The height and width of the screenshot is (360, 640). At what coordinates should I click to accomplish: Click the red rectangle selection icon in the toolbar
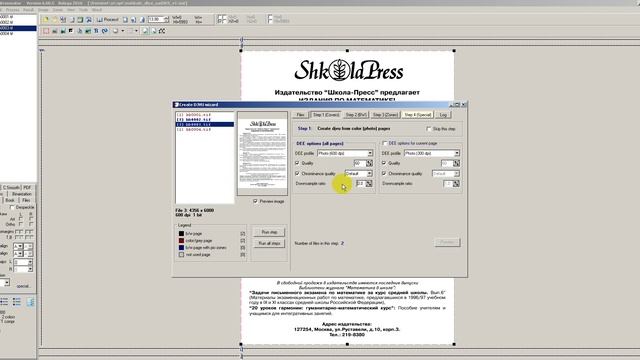(46, 31)
